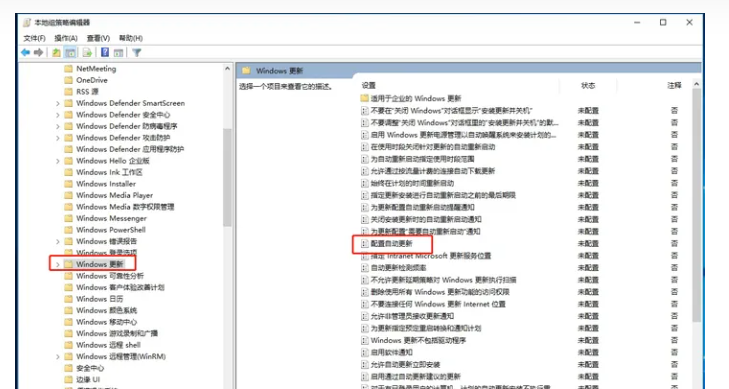Click the settings list scrollbar thumb
The width and height of the screenshot is (729, 389).
click(696, 205)
